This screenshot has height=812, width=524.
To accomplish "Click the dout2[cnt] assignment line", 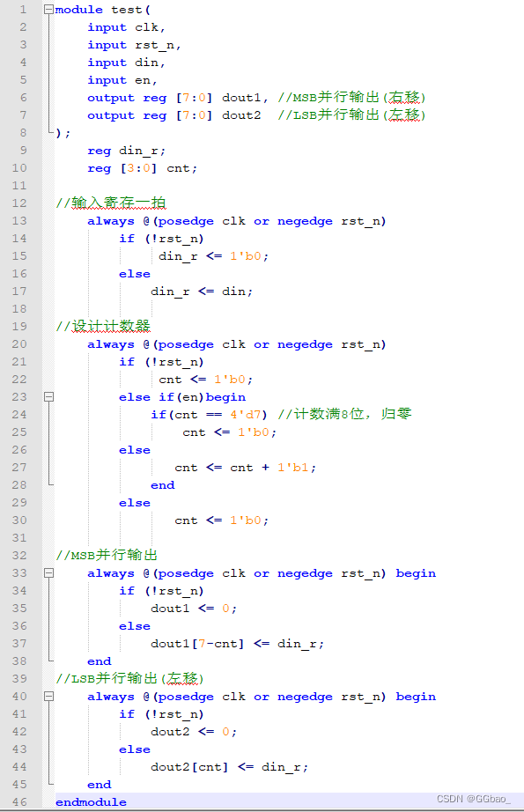I will tap(229, 766).
